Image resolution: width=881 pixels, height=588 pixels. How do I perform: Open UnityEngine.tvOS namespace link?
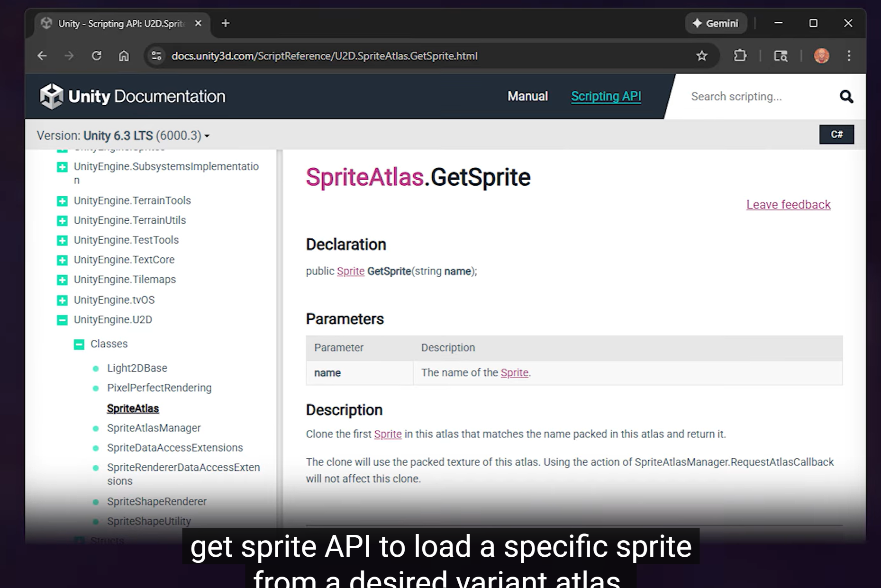click(114, 300)
